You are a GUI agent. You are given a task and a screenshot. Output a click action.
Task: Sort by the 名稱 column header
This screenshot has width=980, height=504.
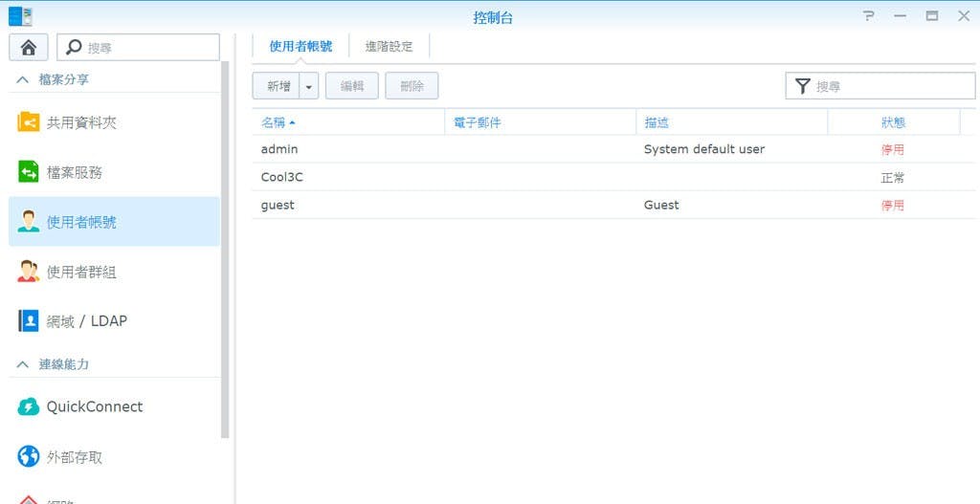[348, 122]
